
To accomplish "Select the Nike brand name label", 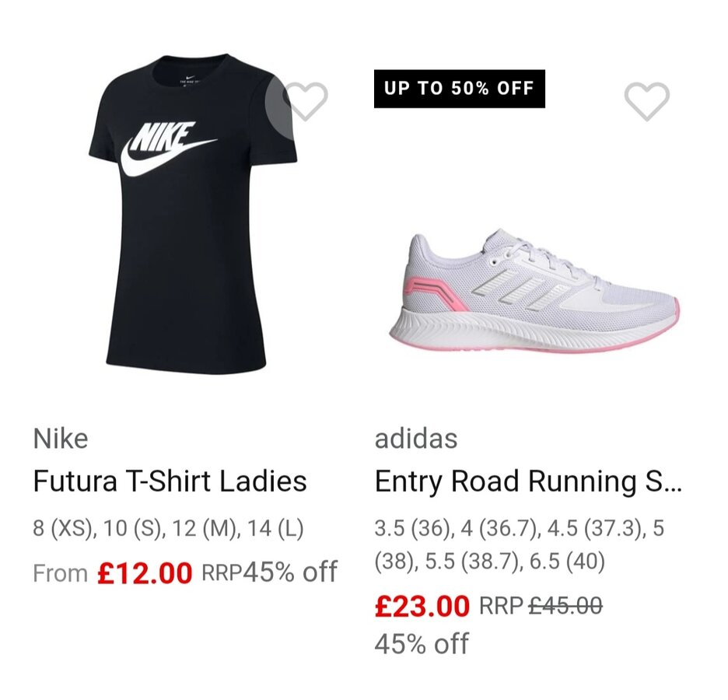I will 61,439.
